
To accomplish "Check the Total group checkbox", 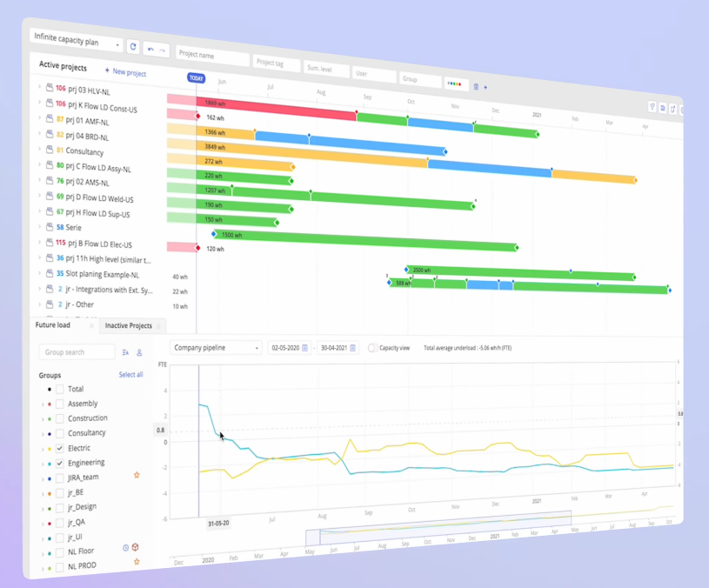I will click(x=60, y=389).
